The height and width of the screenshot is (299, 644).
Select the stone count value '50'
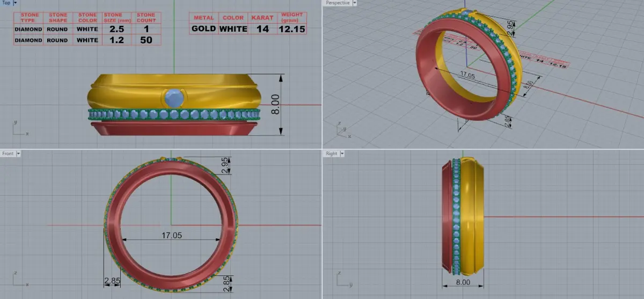[146, 40]
